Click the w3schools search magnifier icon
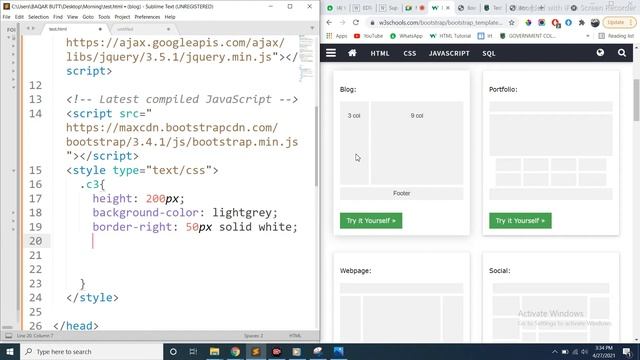The height and width of the screenshot is (360, 640). click(x=622, y=53)
